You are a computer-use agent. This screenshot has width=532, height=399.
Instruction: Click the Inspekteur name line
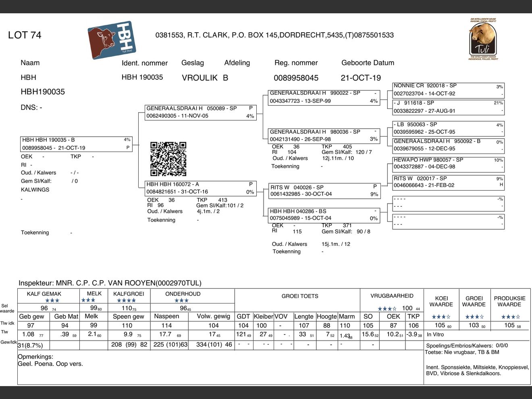[110, 283]
